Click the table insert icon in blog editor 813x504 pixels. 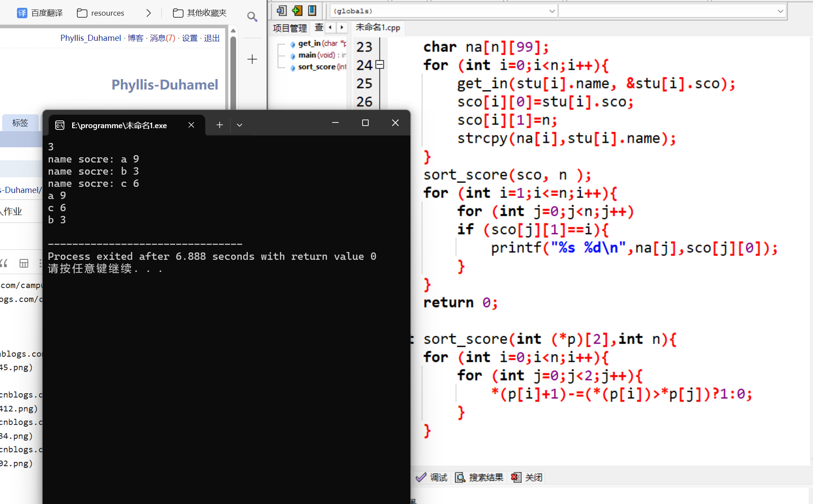[x=24, y=263]
